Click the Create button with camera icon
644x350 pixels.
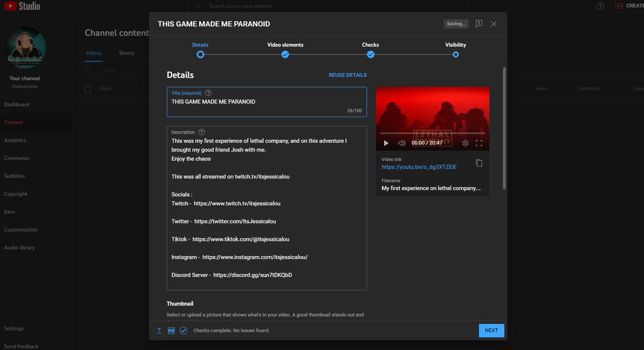click(629, 6)
